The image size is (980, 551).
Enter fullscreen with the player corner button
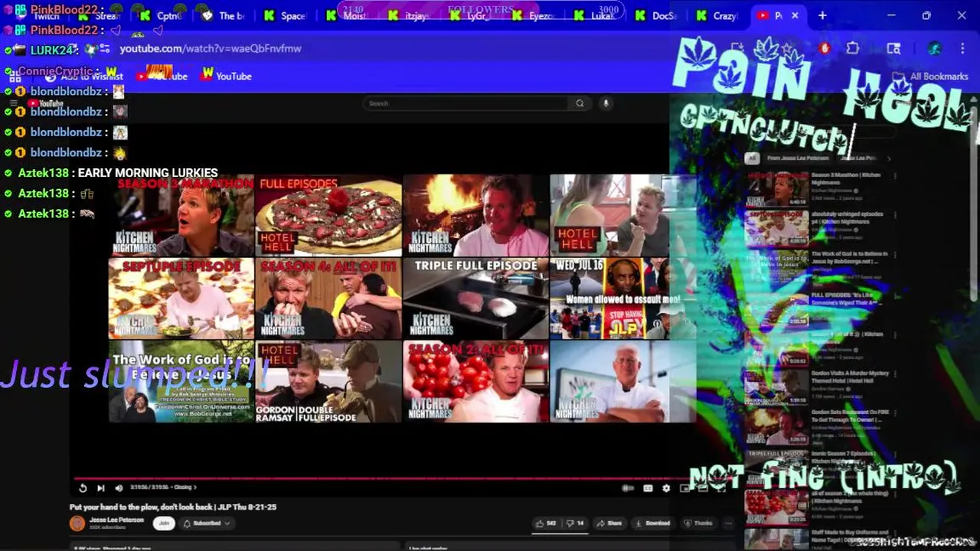pyautogui.click(x=720, y=488)
